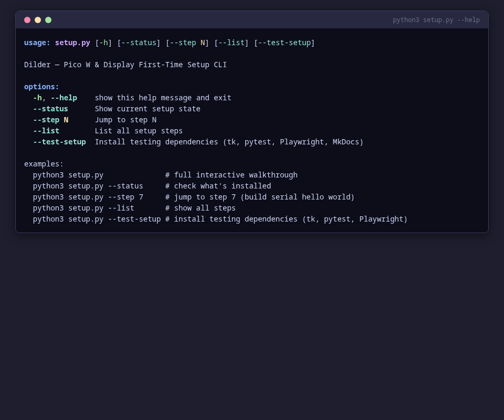504x420 pixels.
Task: Select the python3 setup.py --status example command
Action: (88, 186)
